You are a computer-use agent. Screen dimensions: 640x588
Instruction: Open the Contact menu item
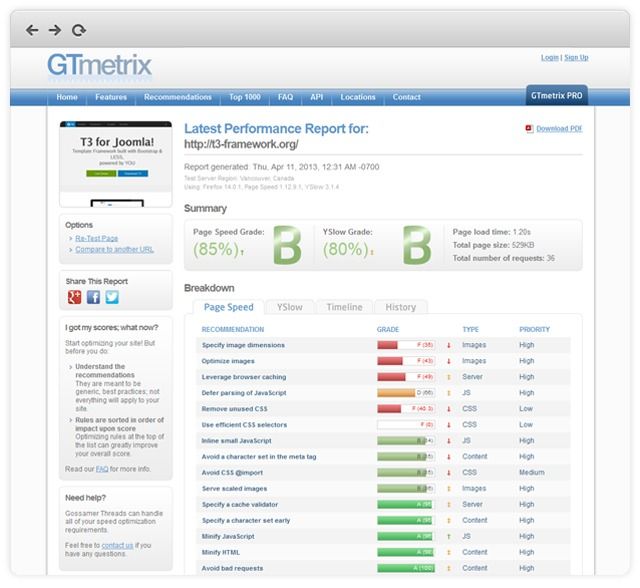click(x=407, y=97)
